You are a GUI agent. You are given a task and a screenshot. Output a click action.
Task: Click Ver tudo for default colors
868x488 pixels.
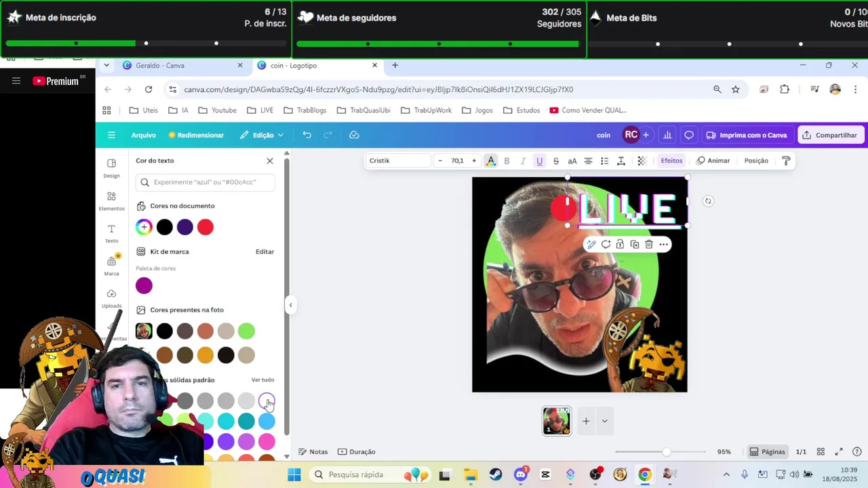262,380
